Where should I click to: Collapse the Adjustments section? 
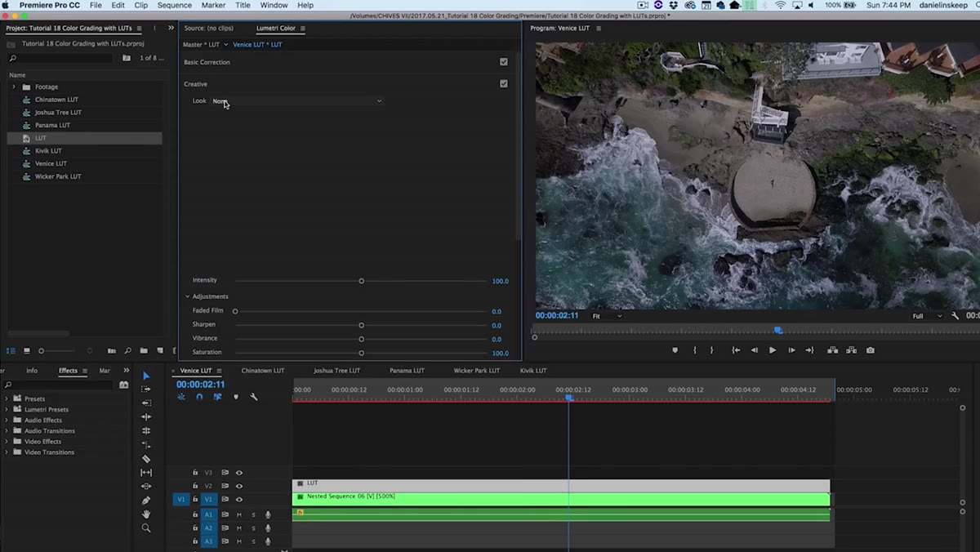pos(187,296)
